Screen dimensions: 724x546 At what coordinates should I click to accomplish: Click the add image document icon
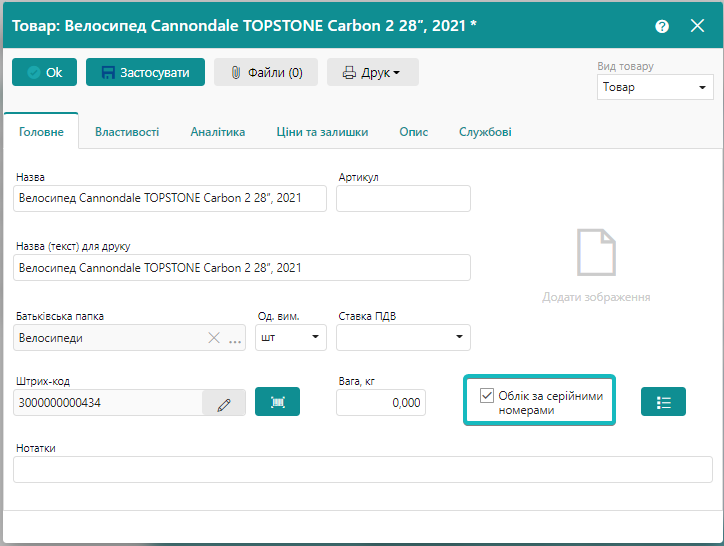(x=596, y=253)
